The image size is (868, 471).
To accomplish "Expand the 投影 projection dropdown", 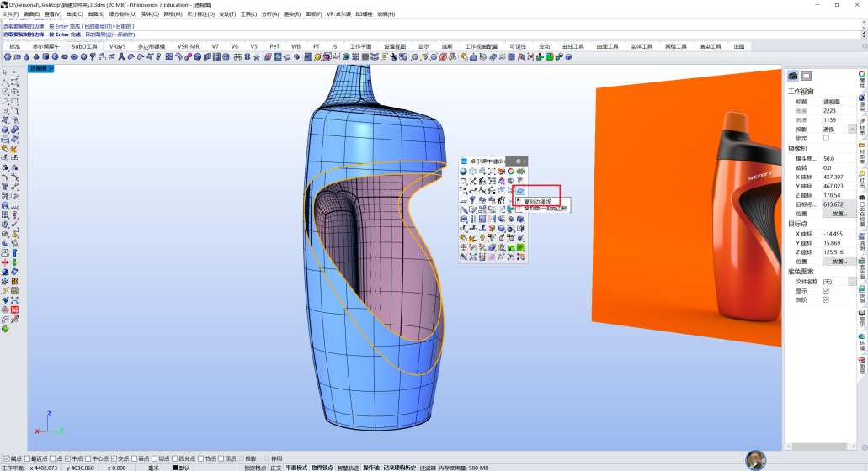I will pos(852,129).
